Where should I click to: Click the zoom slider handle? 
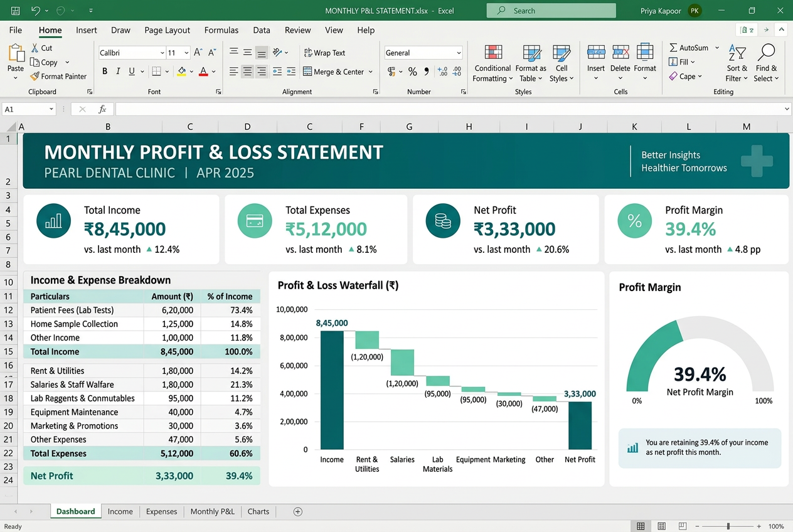(728, 526)
